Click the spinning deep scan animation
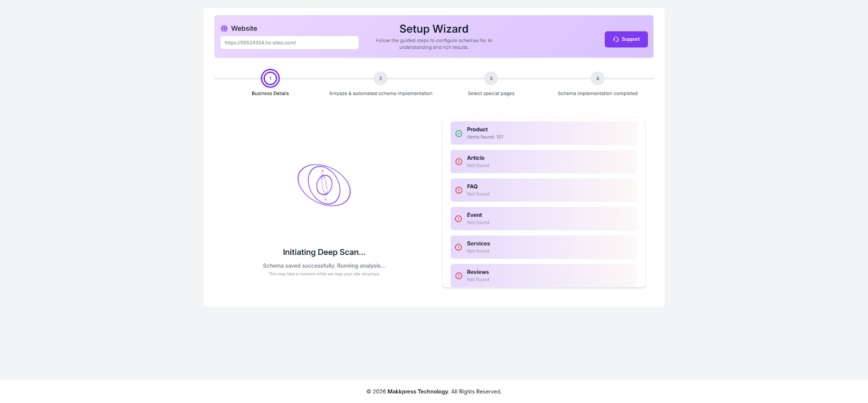This screenshot has height=403, width=868. click(324, 185)
